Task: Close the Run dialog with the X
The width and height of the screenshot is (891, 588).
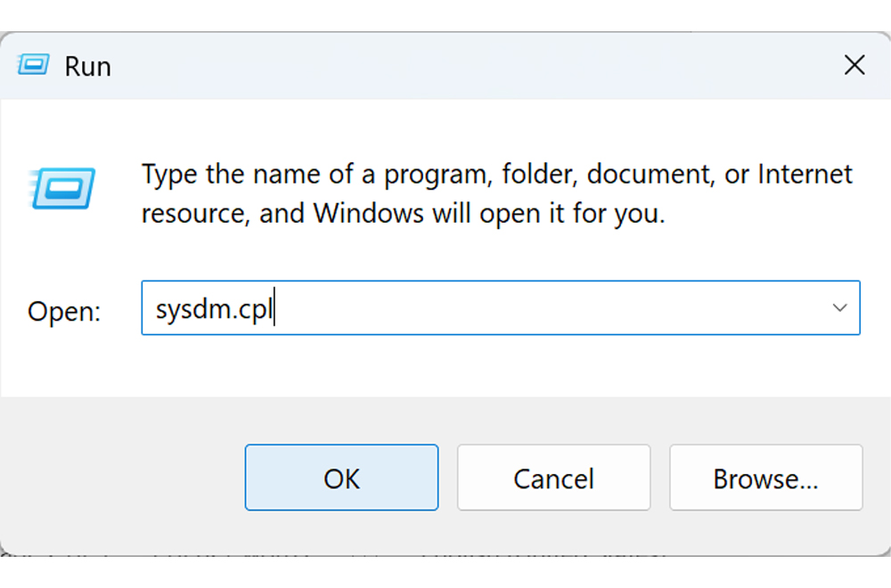Action: coord(854,65)
